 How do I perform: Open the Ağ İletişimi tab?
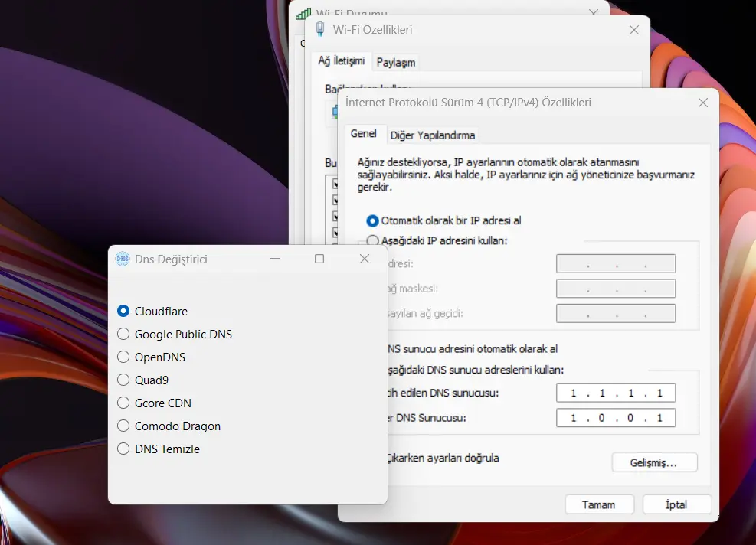pyautogui.click(x=342, y=61)
